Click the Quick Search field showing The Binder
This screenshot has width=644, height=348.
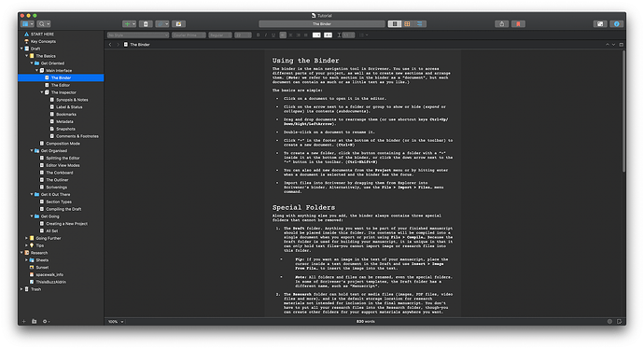[x=322, y=24]
